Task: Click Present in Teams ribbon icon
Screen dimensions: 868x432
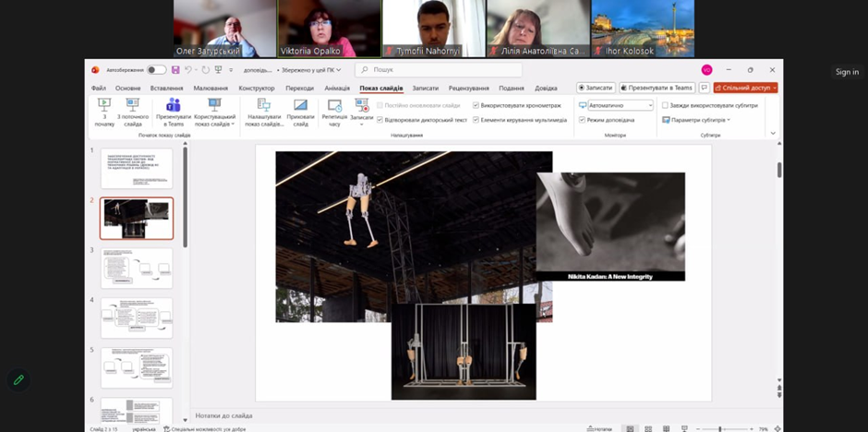Action: click(173, 105)
